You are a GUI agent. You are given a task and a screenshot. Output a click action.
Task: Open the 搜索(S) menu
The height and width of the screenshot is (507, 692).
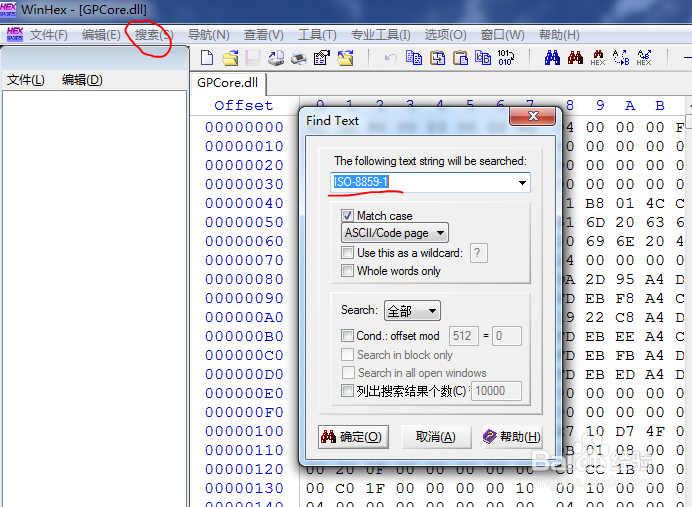tap(154, 34)
